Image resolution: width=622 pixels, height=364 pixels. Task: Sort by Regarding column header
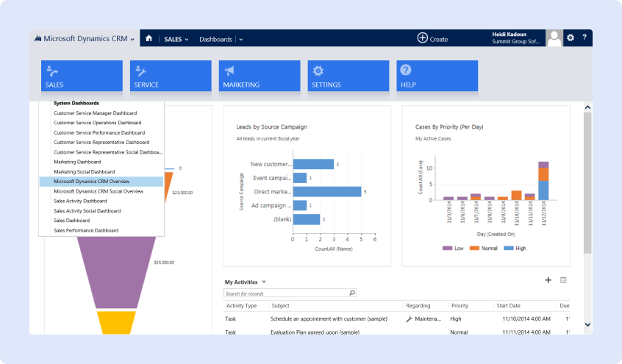(x=418, y=306)
